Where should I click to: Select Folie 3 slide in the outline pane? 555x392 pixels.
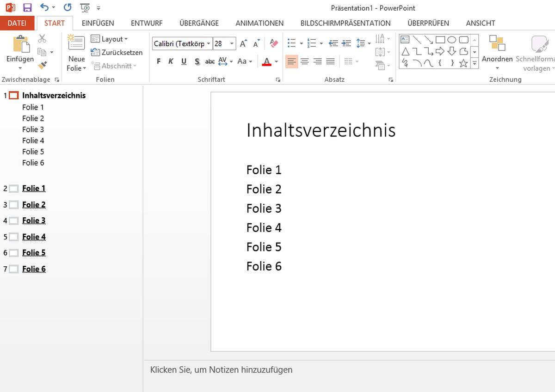tap(34, 220)
